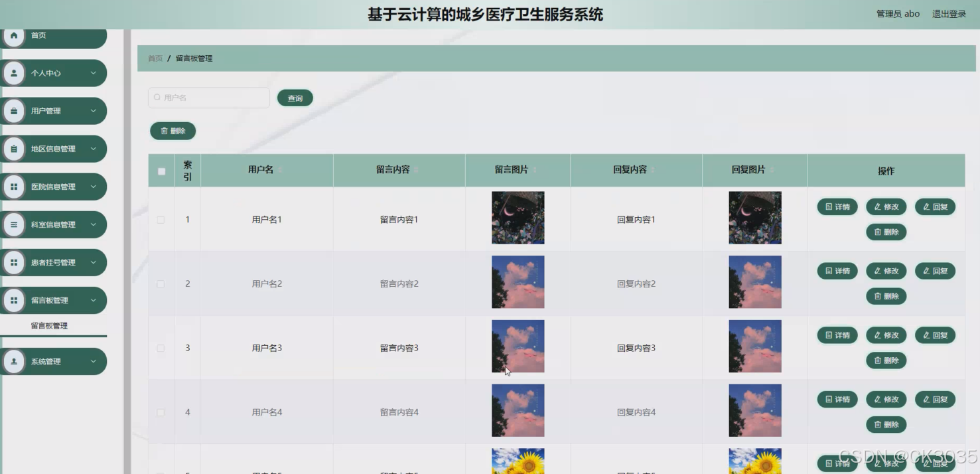Image resolution: width=980 pixels, height=474 pixels.
Task: Open the 用户管理 menu label
Action: (x=46, y=111)
